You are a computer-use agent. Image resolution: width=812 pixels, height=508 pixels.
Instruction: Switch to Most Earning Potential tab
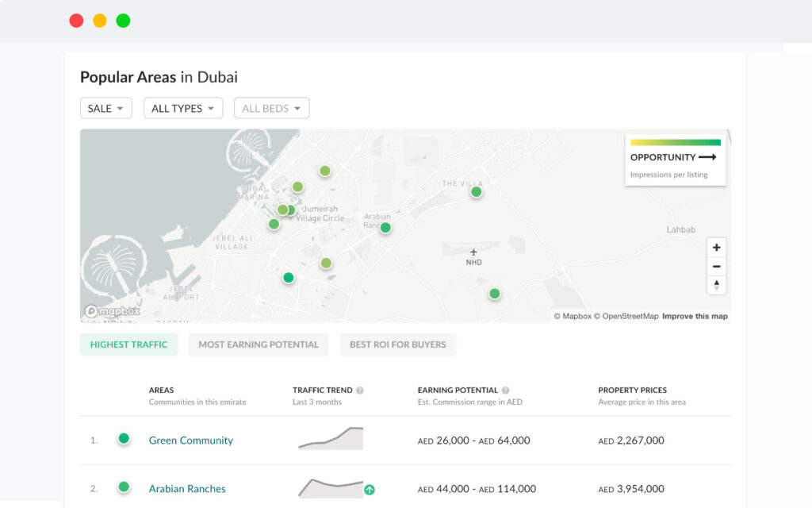point(259,344)
